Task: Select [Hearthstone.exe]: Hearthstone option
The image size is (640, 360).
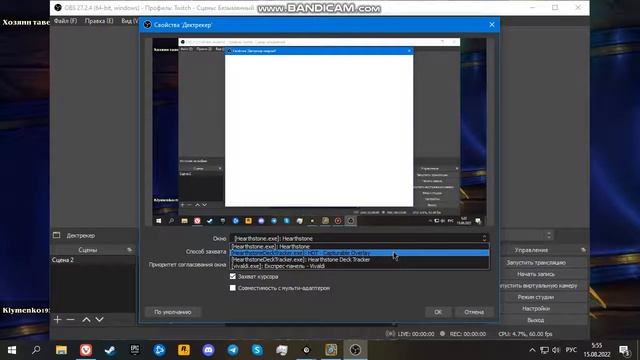Action: (x=359, y=247)
